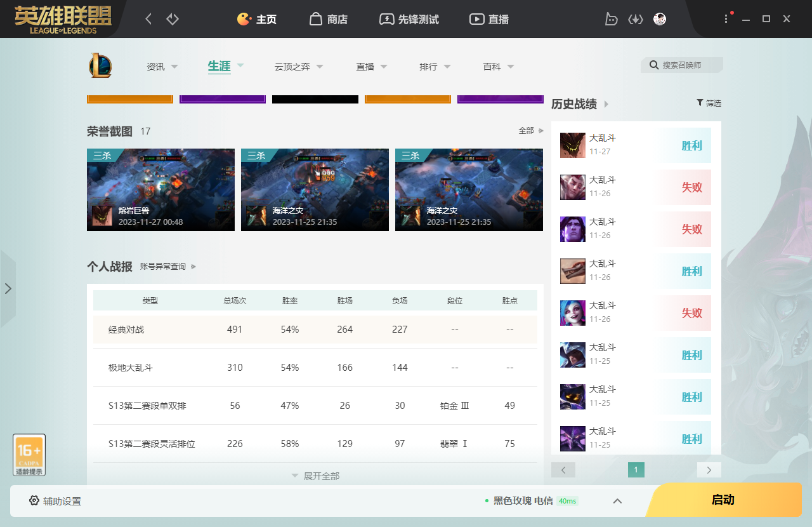Click the League of Legends L emblem
Image resolution: width=812 pixels, height=527 pixels.
click(x=100, y=66)
